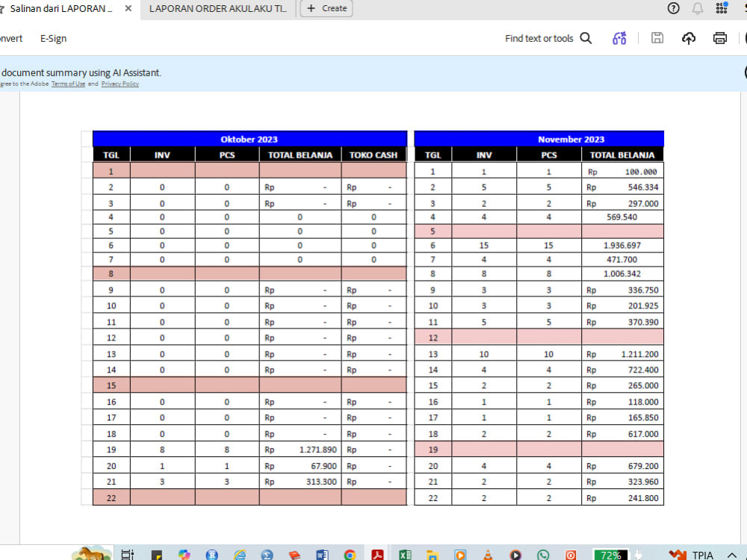Viewport: 747px width, 560px height.
Task: Open Microsoft Word from the taskbar
Action: coord(322,554)
